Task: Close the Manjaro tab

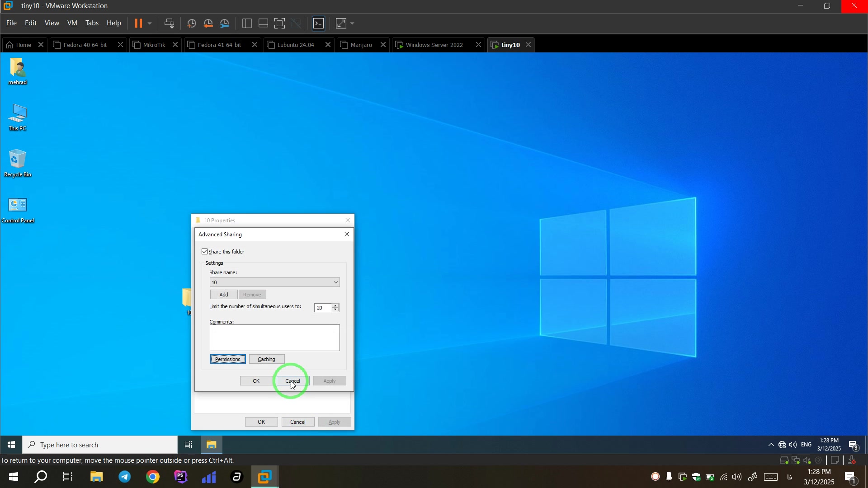Action: [383, 45]
